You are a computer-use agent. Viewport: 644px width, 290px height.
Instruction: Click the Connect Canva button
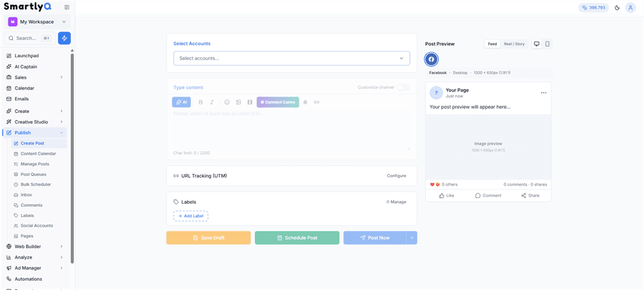tap(278, 102)
